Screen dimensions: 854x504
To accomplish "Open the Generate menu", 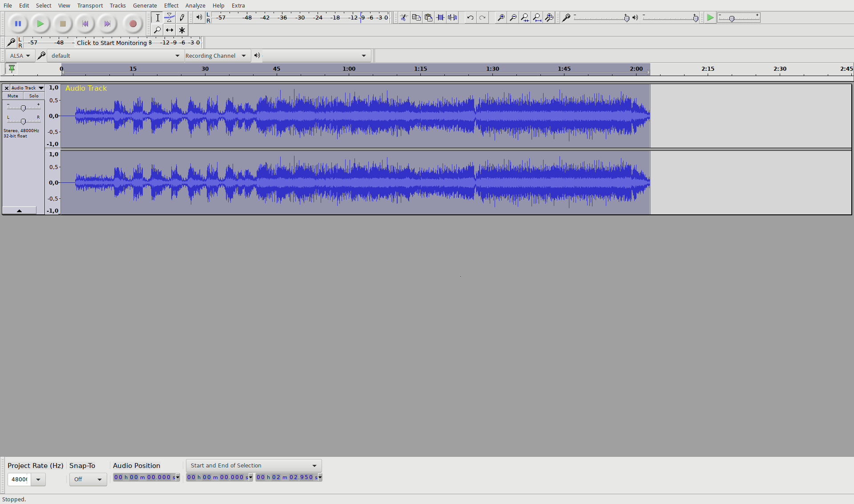I will pos(145,5).
